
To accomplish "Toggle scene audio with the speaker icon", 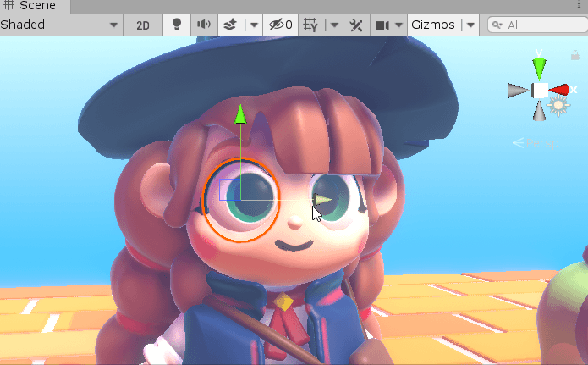I will pos(204,25).
